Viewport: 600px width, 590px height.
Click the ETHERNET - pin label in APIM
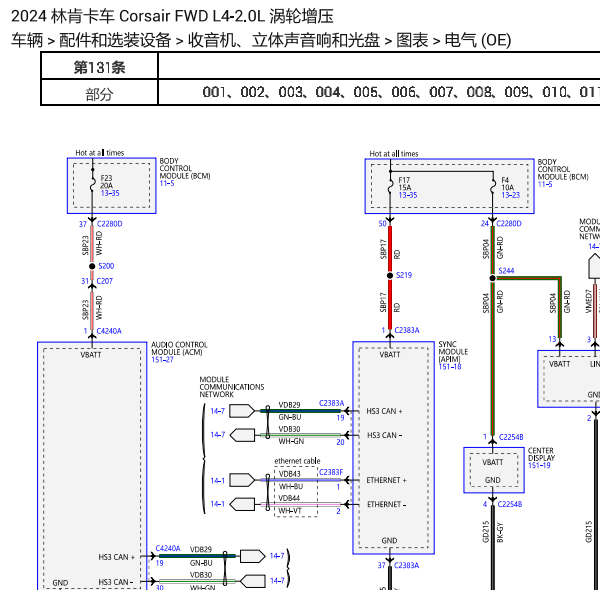[386, 505]
